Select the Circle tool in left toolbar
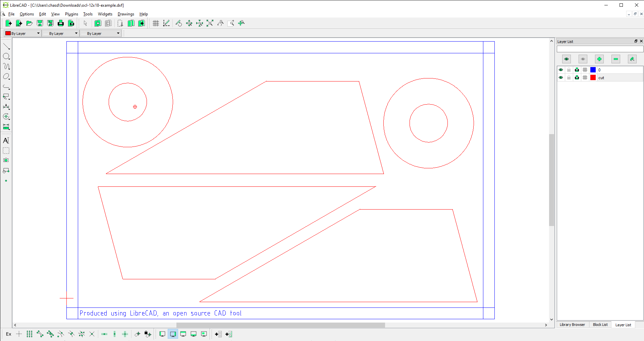 pyautogui.click(x=6, y=56)
